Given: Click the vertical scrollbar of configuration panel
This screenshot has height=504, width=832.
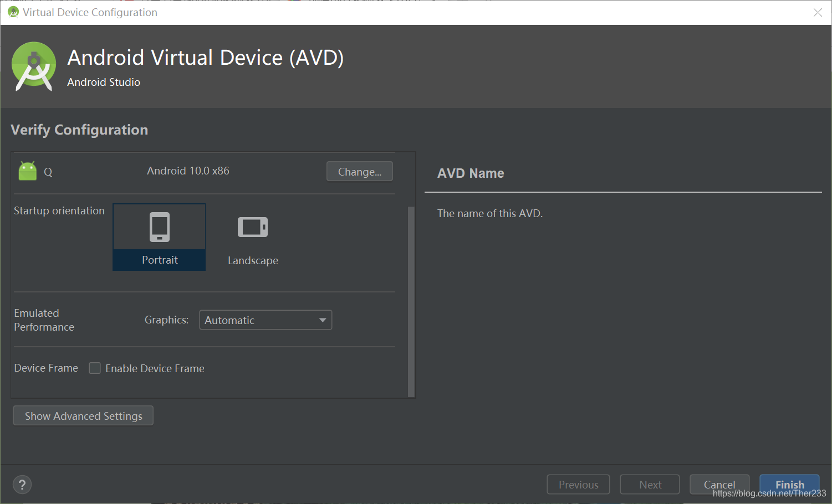Looking at the screenshot, I should 411,302.
